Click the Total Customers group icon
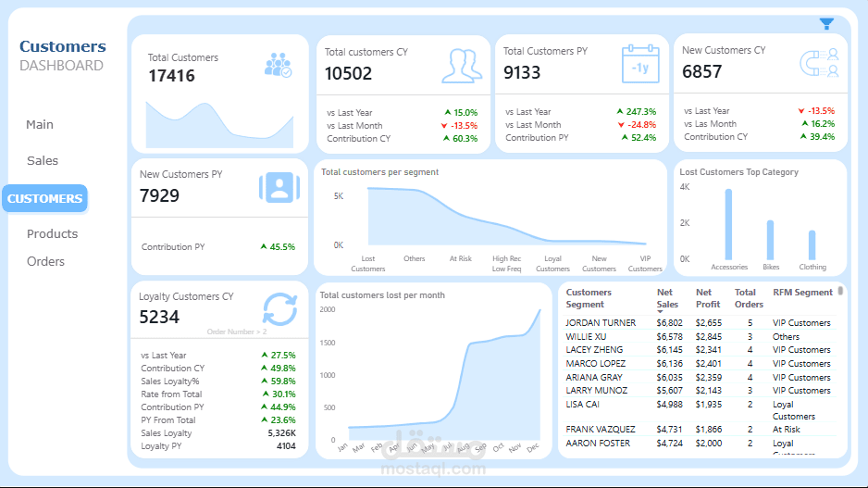 (x=278, y=65)
